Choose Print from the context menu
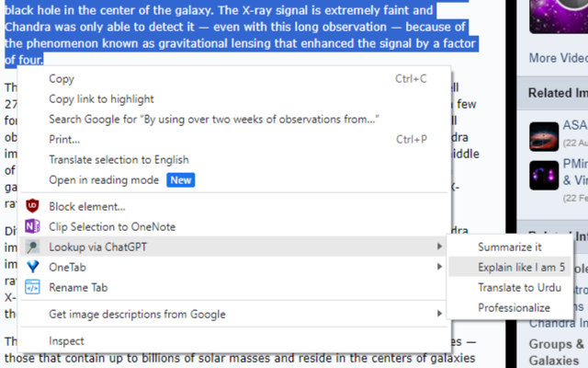The height and width of the screenshot is (368, 588). pos(64,140)
